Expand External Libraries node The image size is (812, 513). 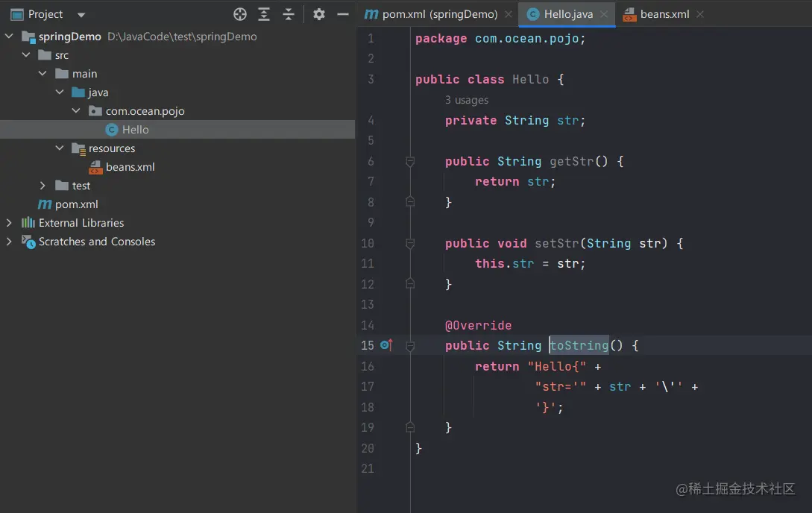pyautogui.click(x=9, y=223)
